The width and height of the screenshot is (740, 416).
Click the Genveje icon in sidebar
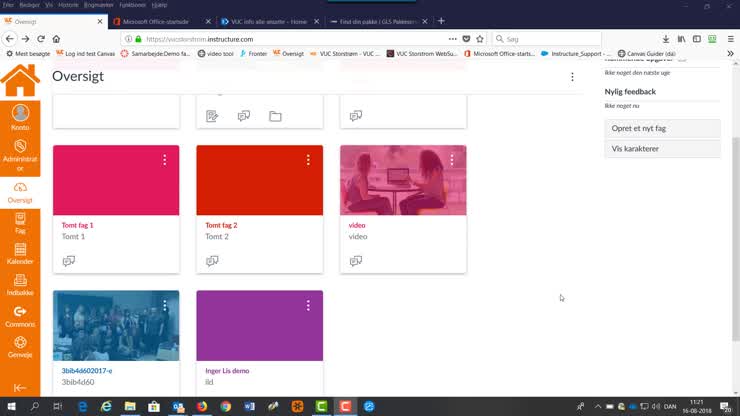click(x=20, y=346)
